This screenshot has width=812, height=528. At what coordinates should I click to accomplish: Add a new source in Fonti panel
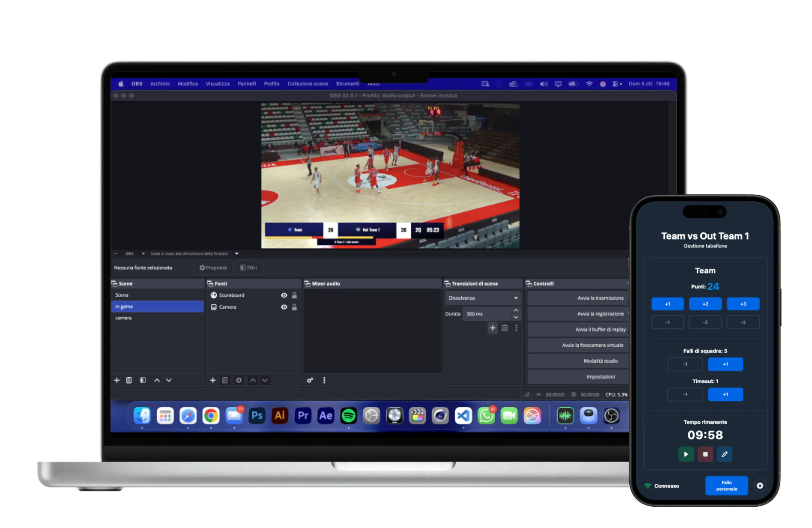pyautogui.click(x=213, y=380)
